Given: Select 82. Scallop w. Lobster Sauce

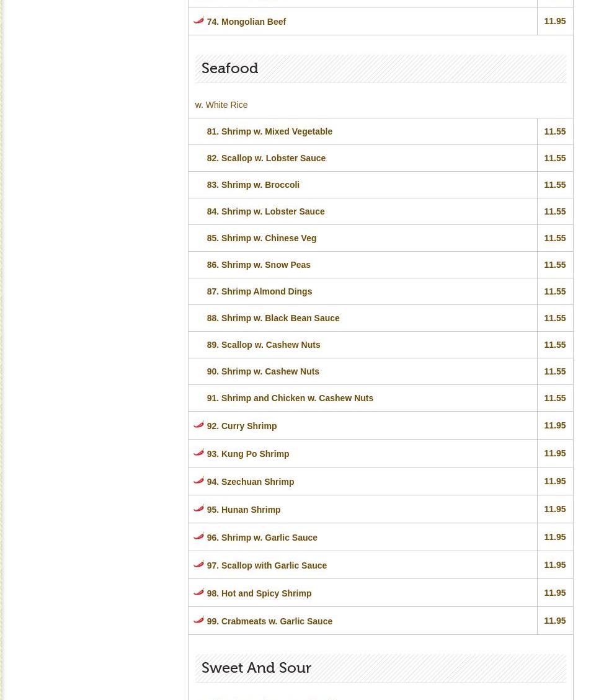Looking at the screenshot, I should pos(266,158).
